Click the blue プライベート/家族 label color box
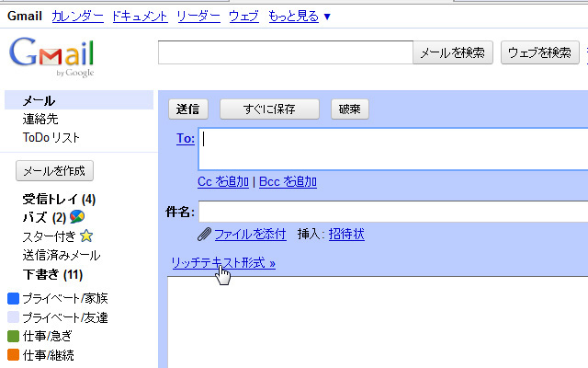Image resolution: width=588 pixels, height=368 pixels. [13, 298]
